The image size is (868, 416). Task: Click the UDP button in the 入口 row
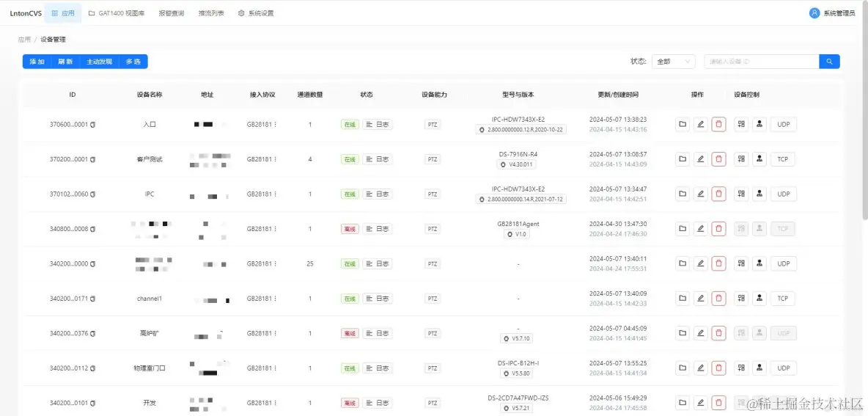[x=783, y=124]
